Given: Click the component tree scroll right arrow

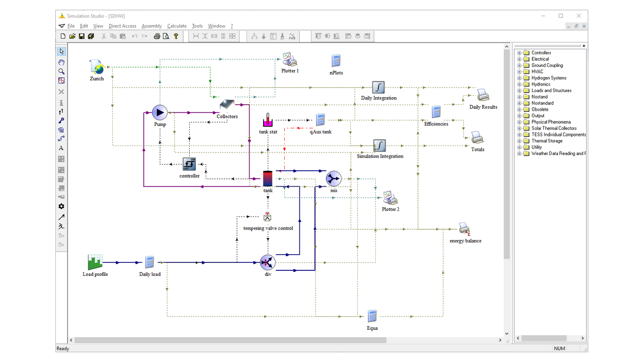Looking at the screenshot, I should pos(583,338).
